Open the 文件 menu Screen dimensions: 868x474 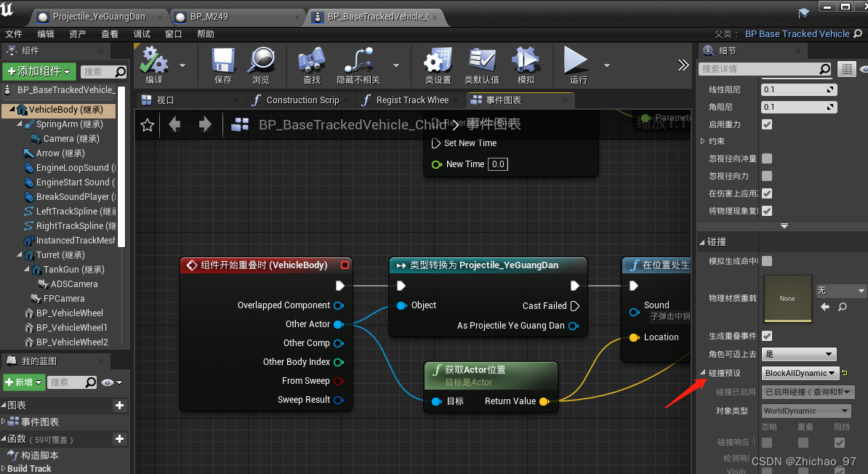click(x=14, y=34)
